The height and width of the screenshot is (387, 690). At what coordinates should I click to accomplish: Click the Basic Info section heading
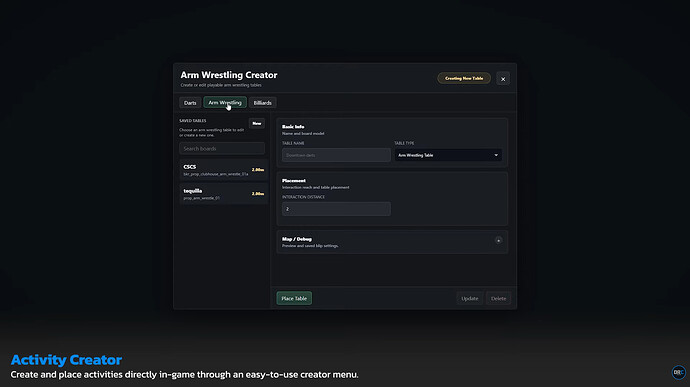point(293,126)
